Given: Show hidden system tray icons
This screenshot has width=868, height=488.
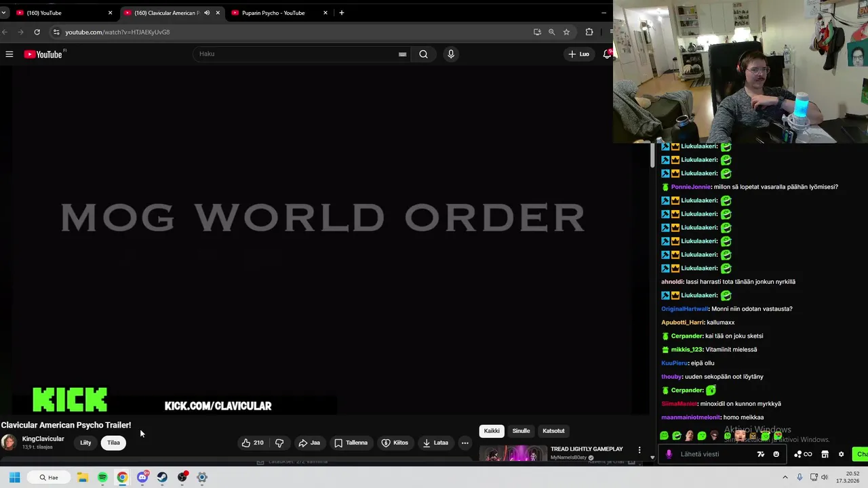Looking at the screenshot, I should pyautogui.click(x=785, y=477).
